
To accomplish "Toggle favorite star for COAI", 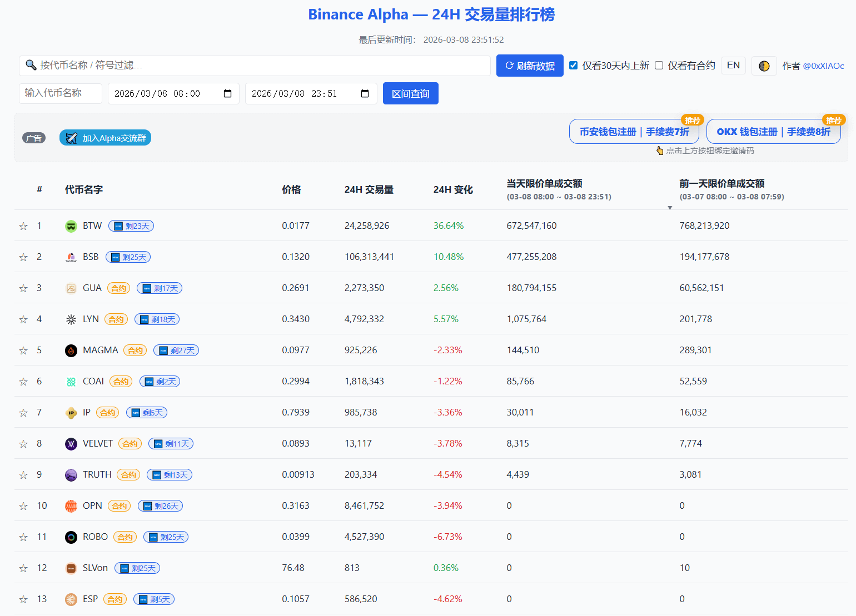I will pos(23,382).
